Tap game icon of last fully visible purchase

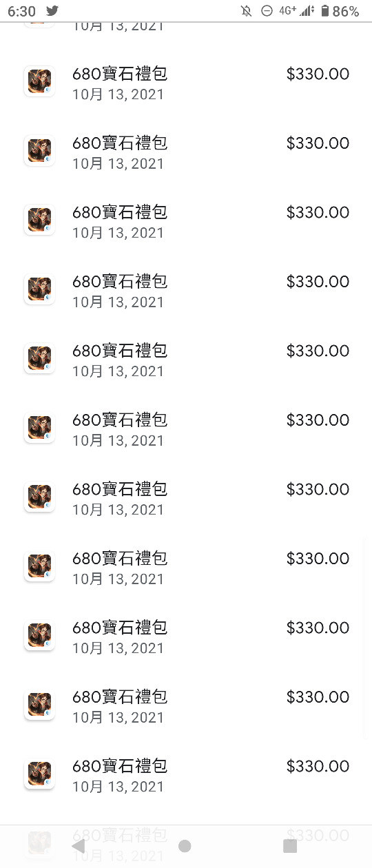39,774
